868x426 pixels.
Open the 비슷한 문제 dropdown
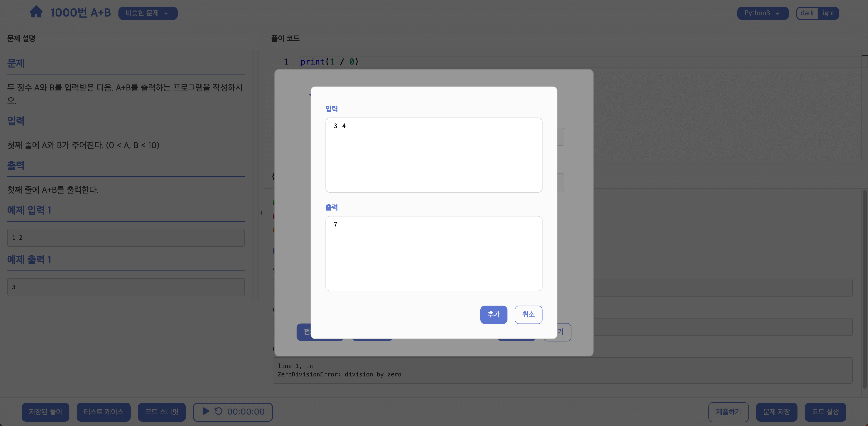148,13
